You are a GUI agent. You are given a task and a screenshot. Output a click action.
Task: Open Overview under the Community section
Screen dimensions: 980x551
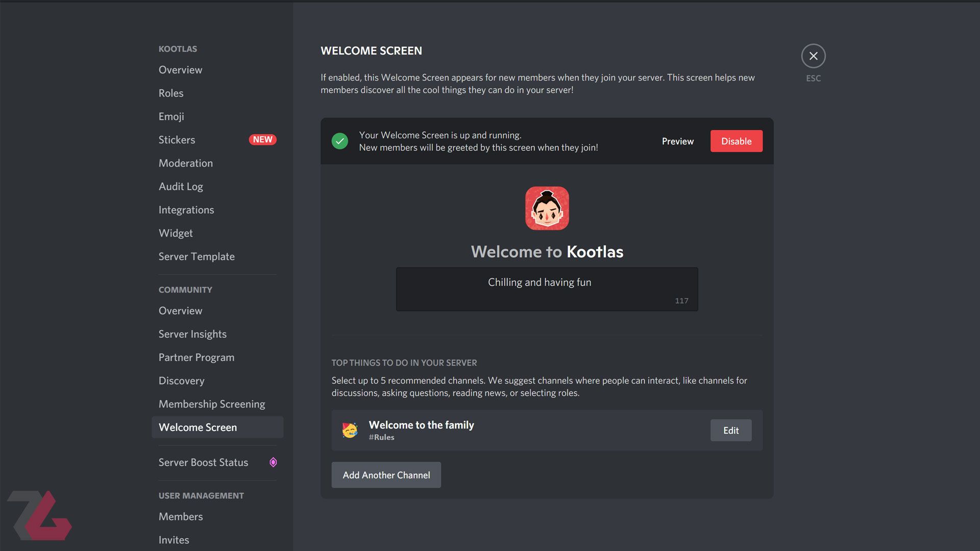[180, 311]
